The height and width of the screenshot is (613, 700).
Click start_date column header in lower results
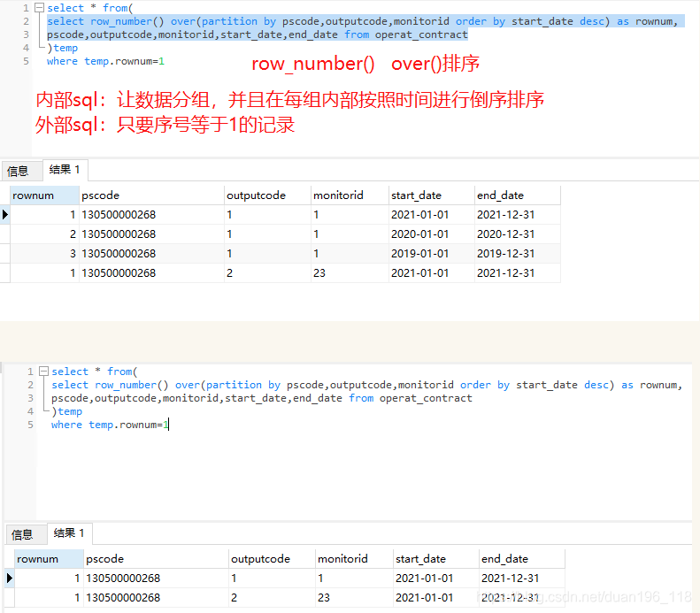tap(435, 559)
